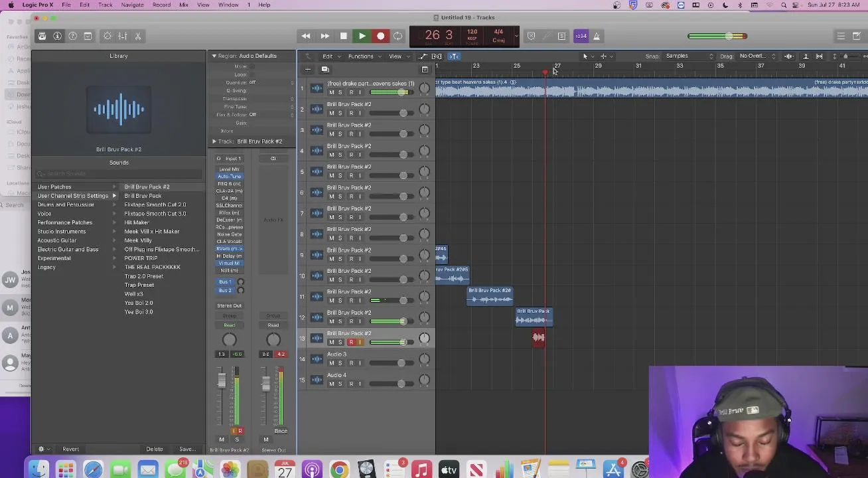The height and width of the screenshot is (478, 868).
Task: Expand the Track Brill Bruv Pack #2 section
Action: click(214, 141)
